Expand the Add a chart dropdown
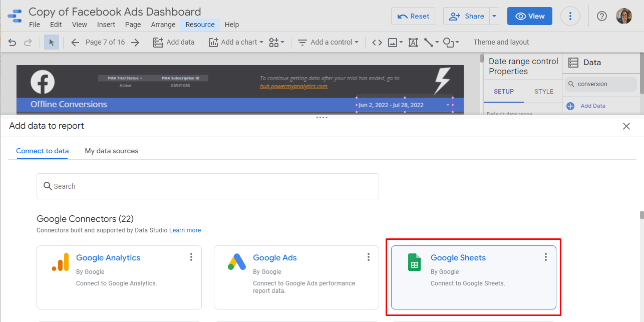This screenshot has height=322, width=644. click(236, 43)
